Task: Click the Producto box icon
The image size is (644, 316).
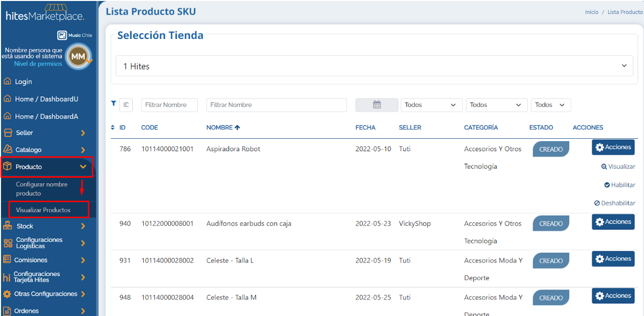Action: pyautogui.click(x=7, y=167)
